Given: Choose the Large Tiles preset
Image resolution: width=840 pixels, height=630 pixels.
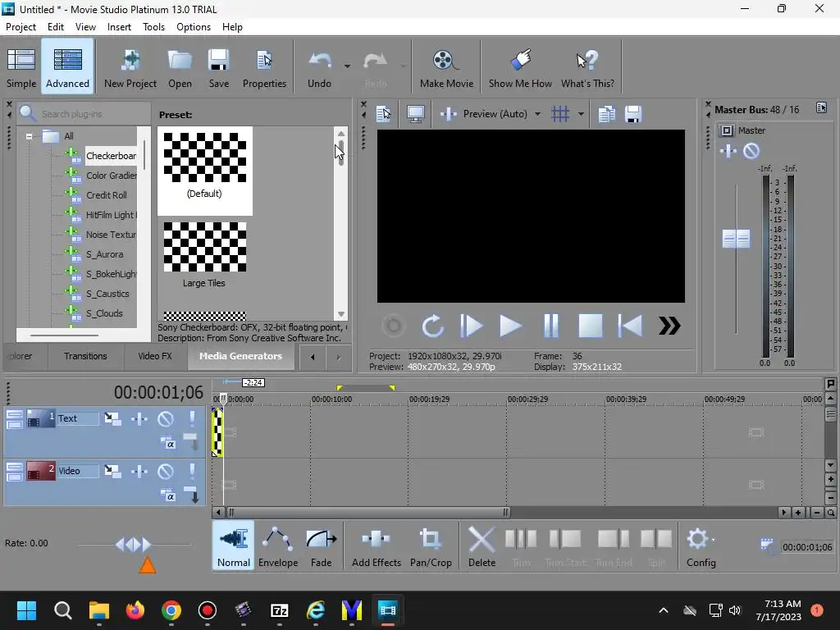Looking at the screenshot, I should (204, 256).
